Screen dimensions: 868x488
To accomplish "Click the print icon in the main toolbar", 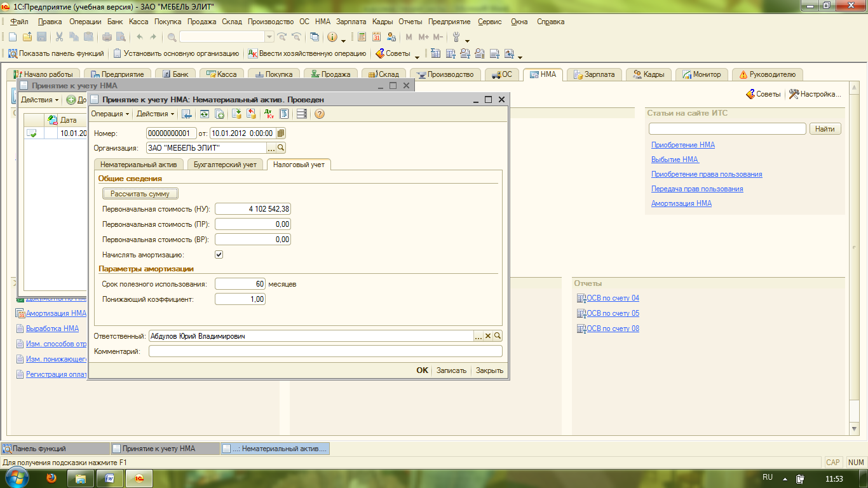I will [107, 37].
